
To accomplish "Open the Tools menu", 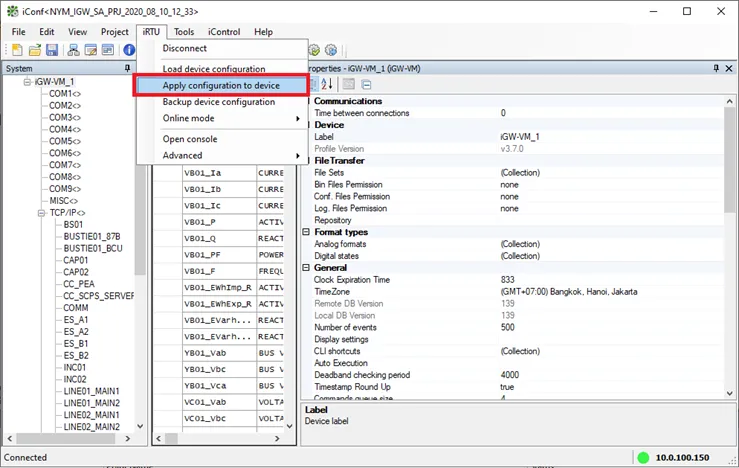I will click(x=184, y=32).
